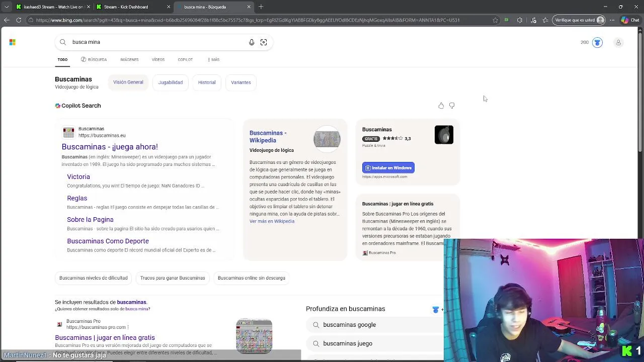Open Buscaminas Pro 'jugar en línea gratis' result
The image size is (644, 362).
point(105,338)
